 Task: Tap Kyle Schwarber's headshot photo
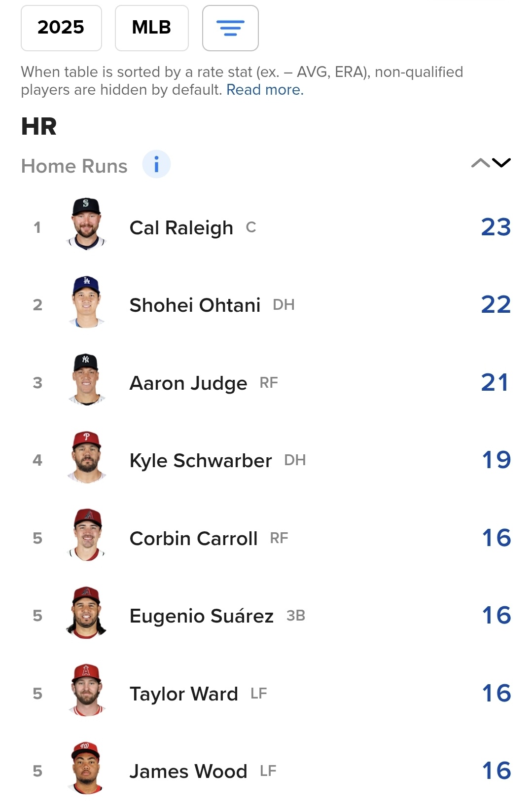click(86, 457)
